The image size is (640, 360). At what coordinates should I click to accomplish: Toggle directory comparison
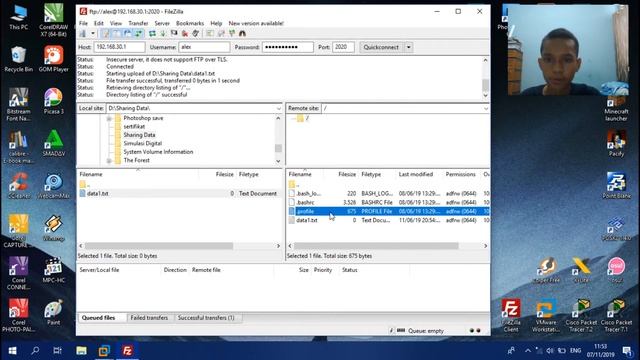(221, 33)
